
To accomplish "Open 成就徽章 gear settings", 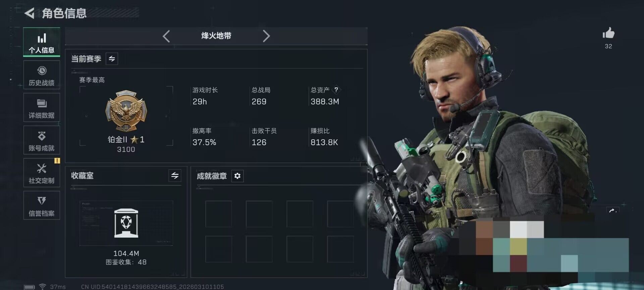I will coord(237,176).
